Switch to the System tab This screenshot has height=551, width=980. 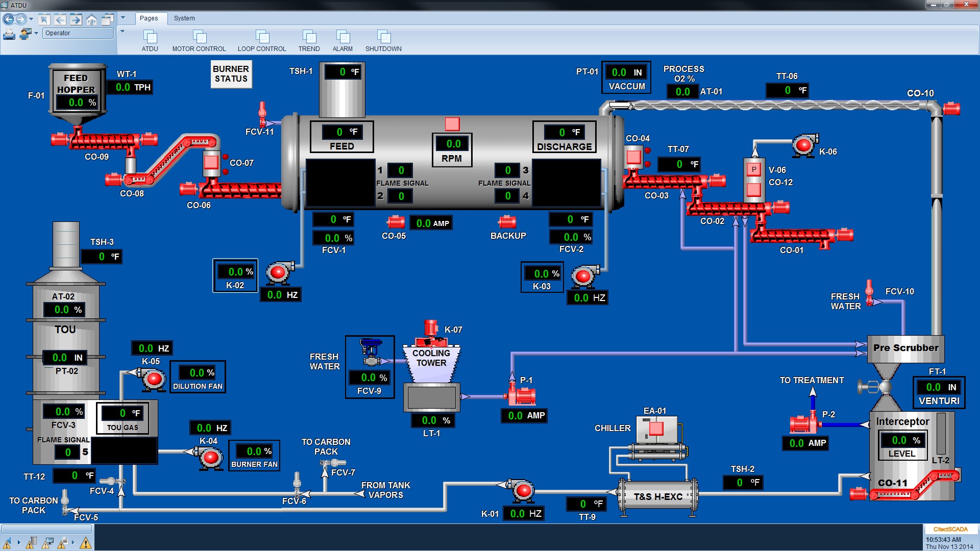[184, 18]
